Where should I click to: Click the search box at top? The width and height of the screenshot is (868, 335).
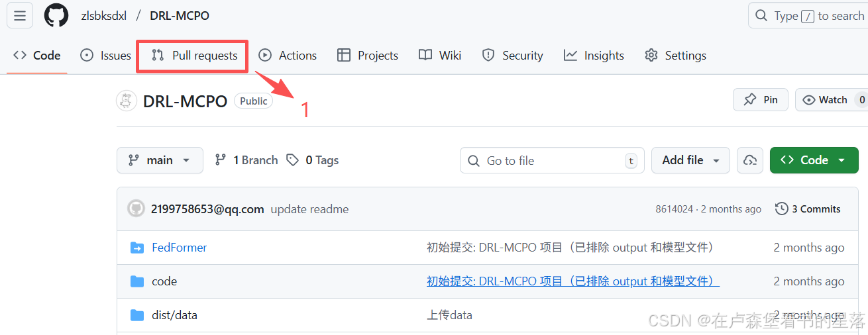pyautogui.click(x=808, y=16)
